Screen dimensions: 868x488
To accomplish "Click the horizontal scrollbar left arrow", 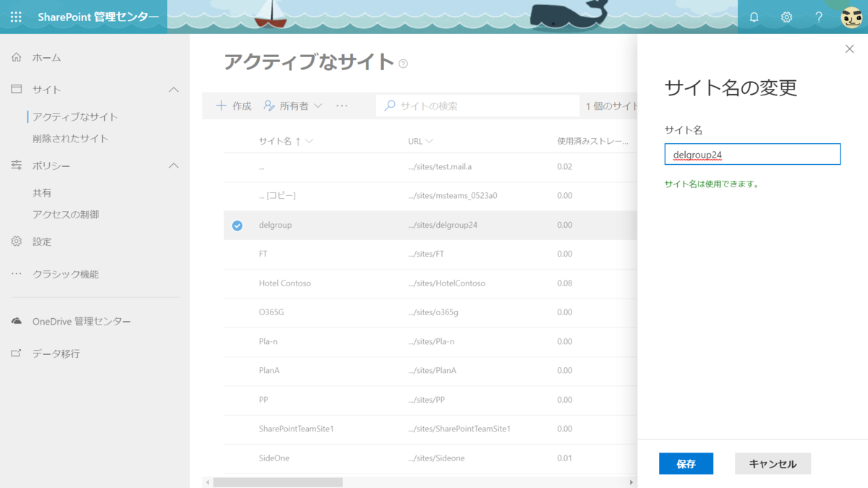I will [208, 482].
